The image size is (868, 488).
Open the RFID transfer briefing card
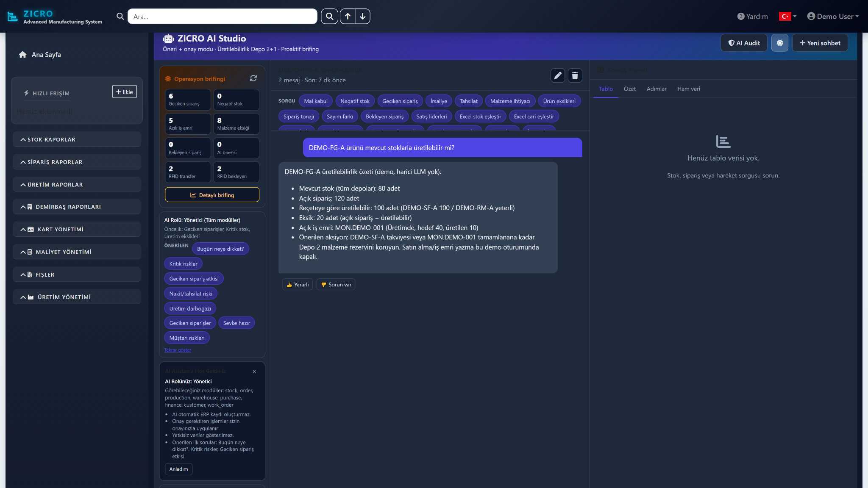pos(188,172)
